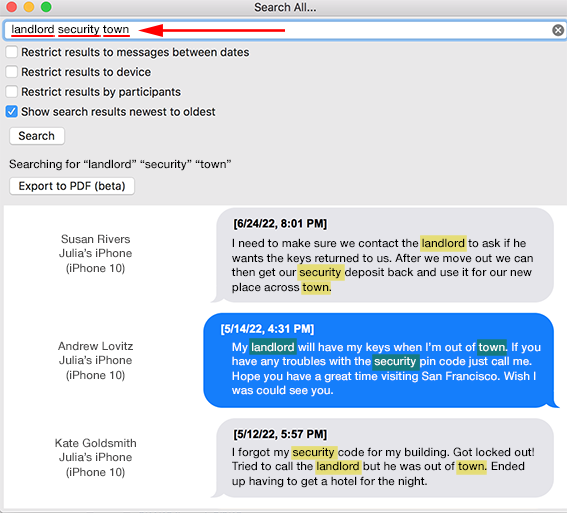Click highlighted 'security' in blue message bubble
Image resolution: width=567 pixels, height=513 pixels.
[395, 362]
